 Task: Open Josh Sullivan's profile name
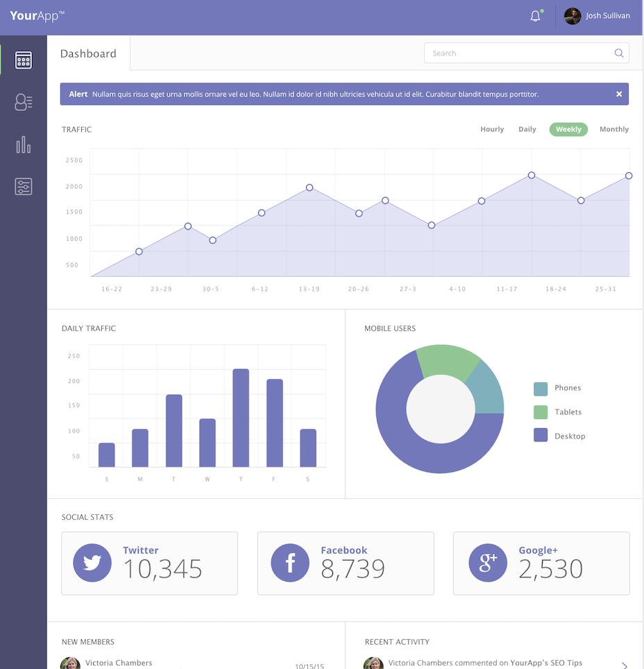pyautogui.click(x=607, y=15)
